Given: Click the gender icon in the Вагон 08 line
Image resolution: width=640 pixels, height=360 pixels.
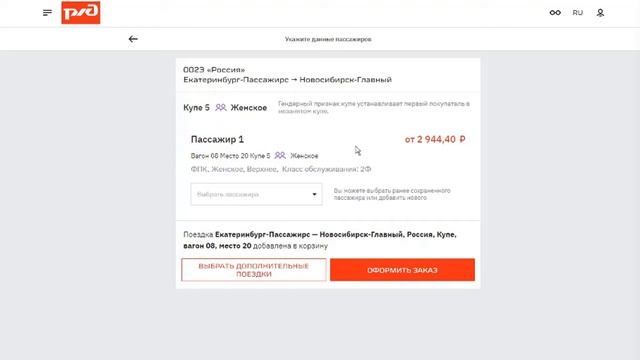Looking at the screenshot, I should point(280,156).
